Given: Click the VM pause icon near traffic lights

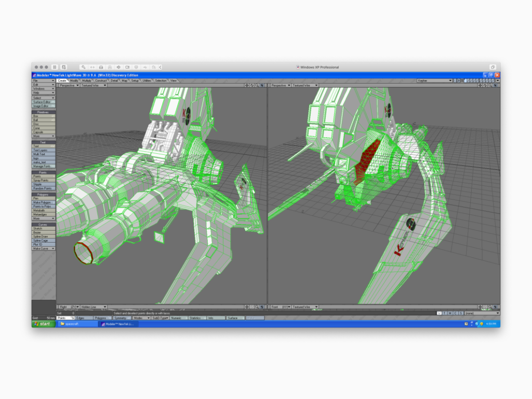Looking at the screenshot, I should tap(55, 67).
